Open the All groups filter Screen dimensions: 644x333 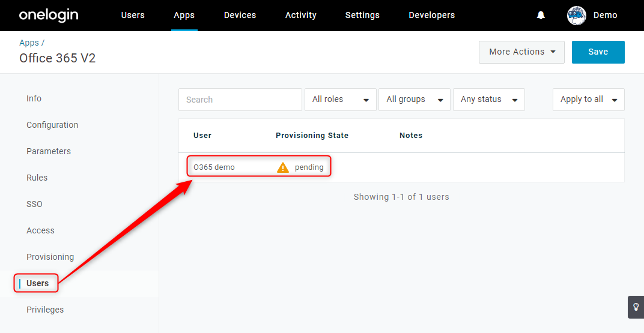tap(415, 100)
